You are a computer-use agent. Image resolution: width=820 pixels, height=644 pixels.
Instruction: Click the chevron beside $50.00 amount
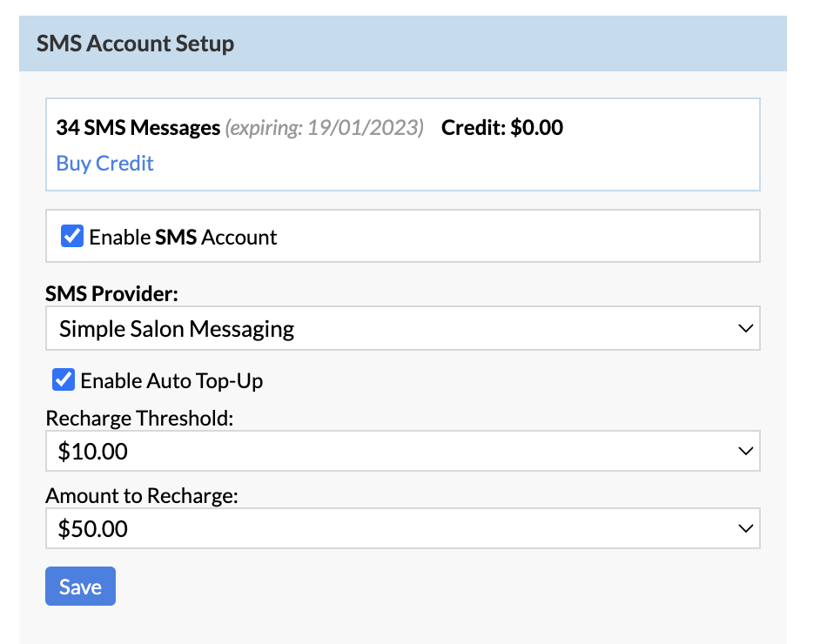point(745,527)
